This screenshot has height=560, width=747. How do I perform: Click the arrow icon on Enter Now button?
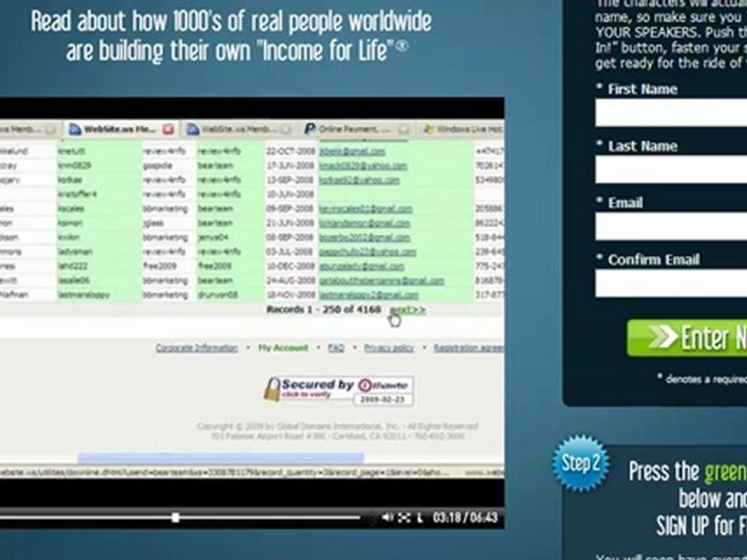coord(663,337)
